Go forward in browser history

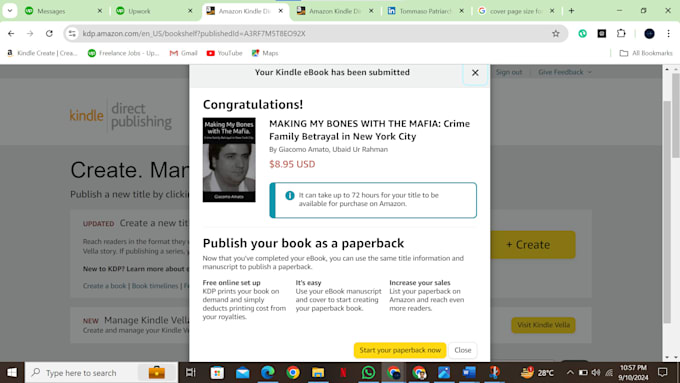click(x=30, y=33)
